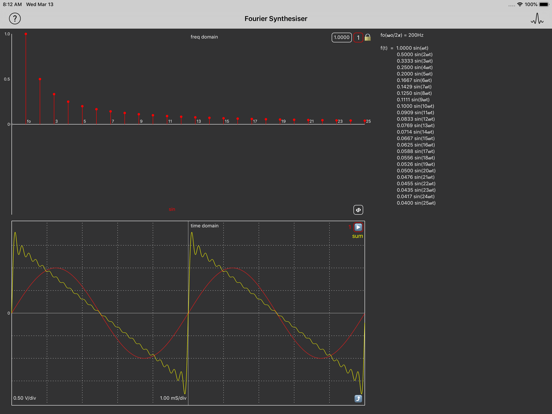
Task: Select the '0.1429 sin(7ωt)' term
Action: coord(414,87)
